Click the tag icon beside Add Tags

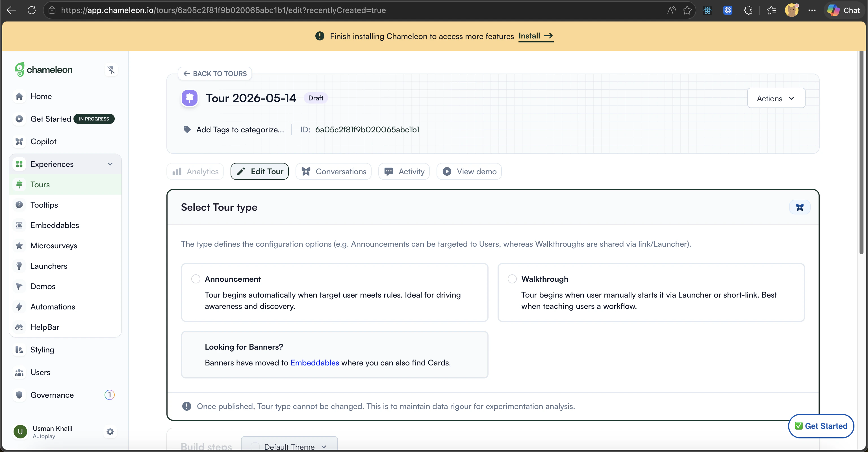point(187,130)
